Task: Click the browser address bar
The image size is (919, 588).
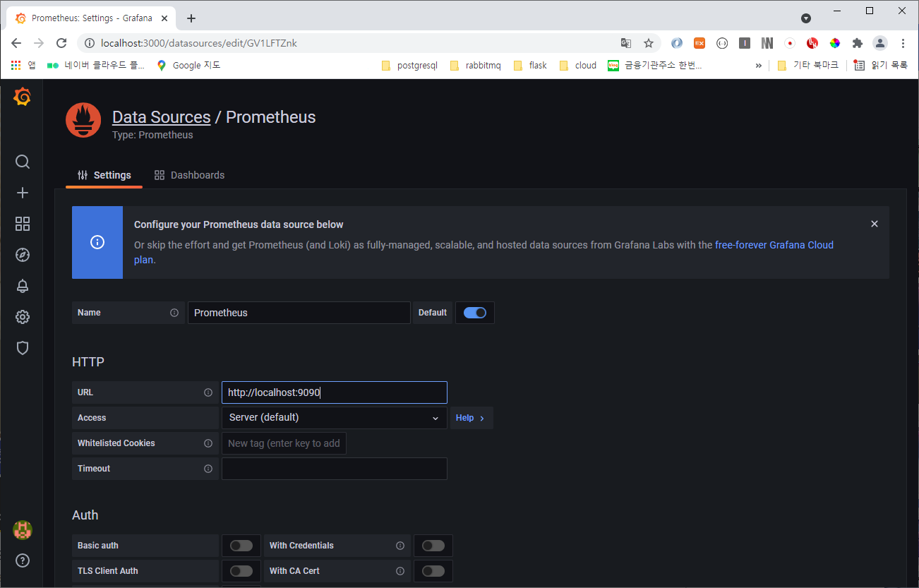Action: 353,43
